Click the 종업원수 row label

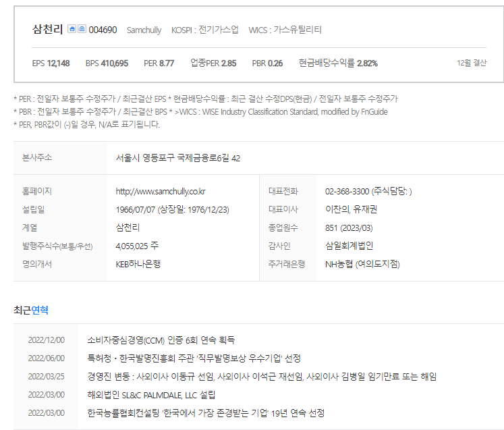283,227
